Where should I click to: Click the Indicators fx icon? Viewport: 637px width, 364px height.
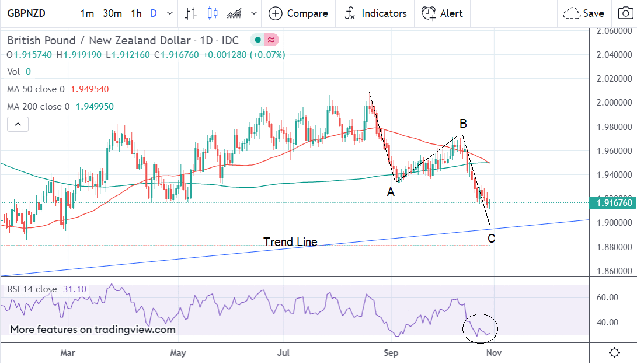[x=350, y=13]
